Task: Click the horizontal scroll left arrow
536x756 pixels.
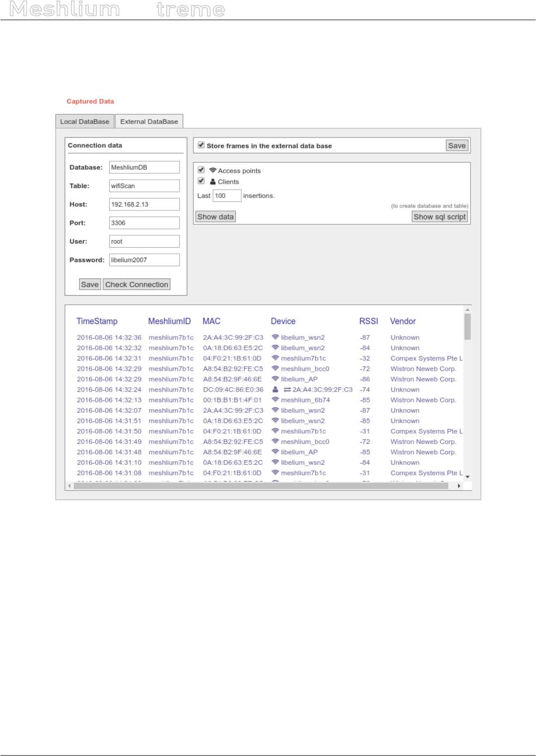Action: coord(69,486)
